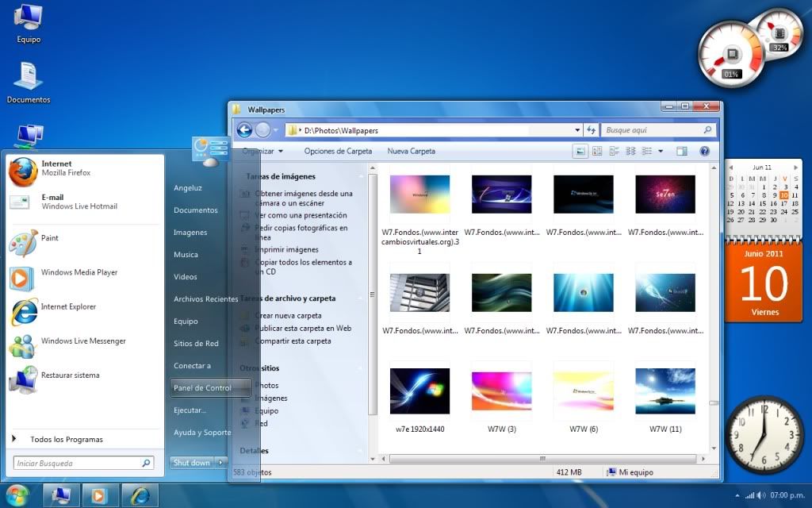Go to next month in calendar gadget
This screenshot has width=812, height=508.
(x=795, y=167)
